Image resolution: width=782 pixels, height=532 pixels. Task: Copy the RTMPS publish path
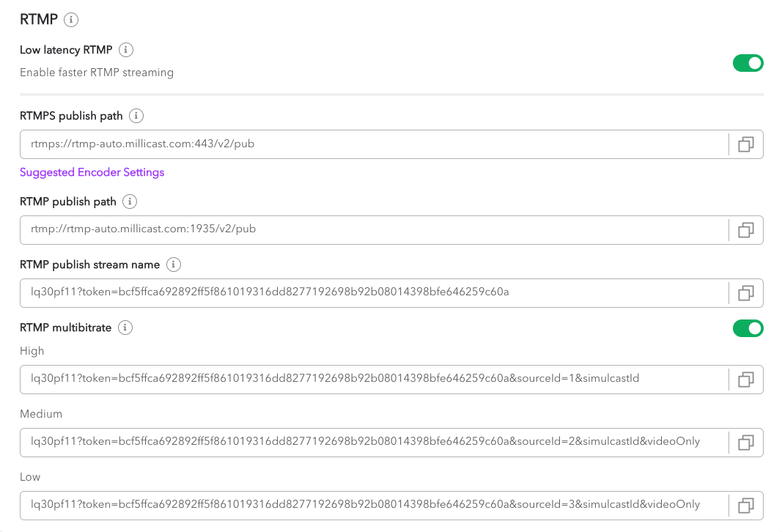point(746,144)
